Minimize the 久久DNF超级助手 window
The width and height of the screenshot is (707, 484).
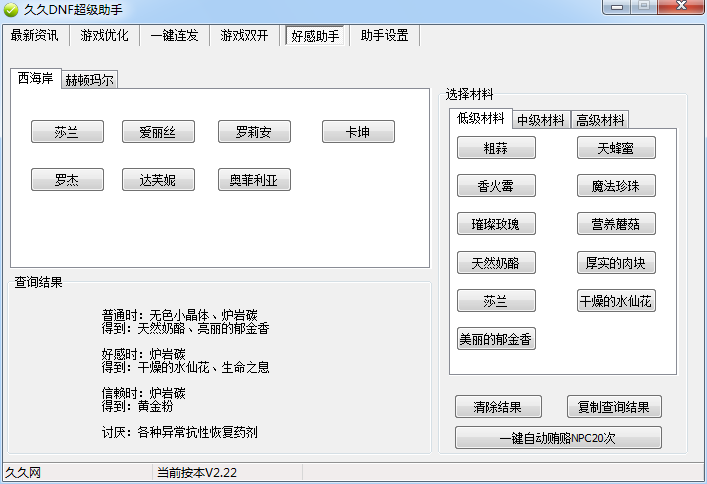pos(617,7)
